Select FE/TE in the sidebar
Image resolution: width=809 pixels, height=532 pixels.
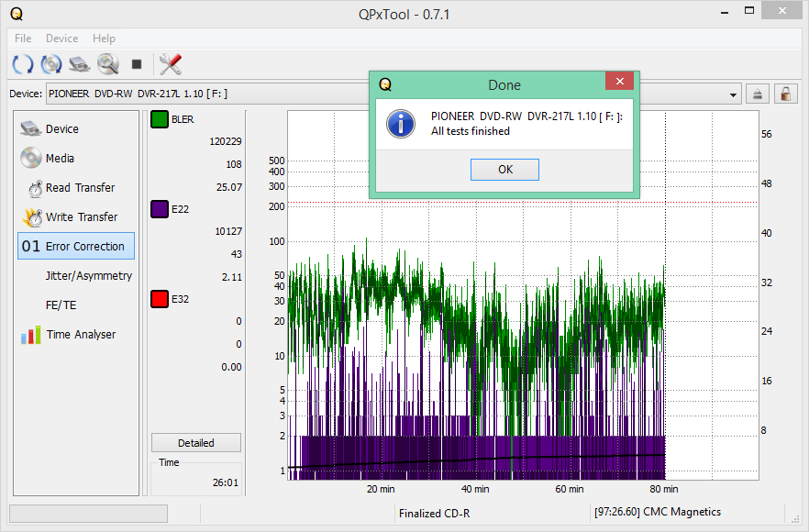pyautogui.click(x=76, y=305)
